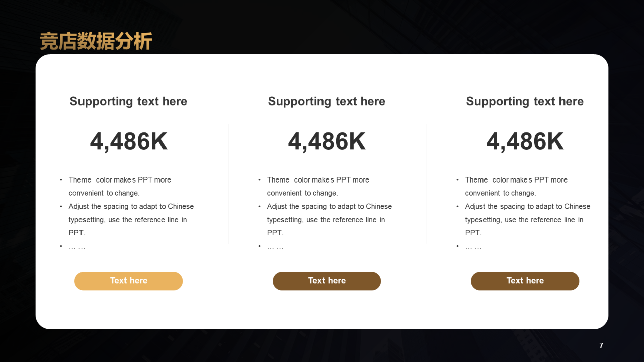Click the light gold "Text here" button
Image resolution: width=644 pixels, height=362 pixels.
point(128,281)
